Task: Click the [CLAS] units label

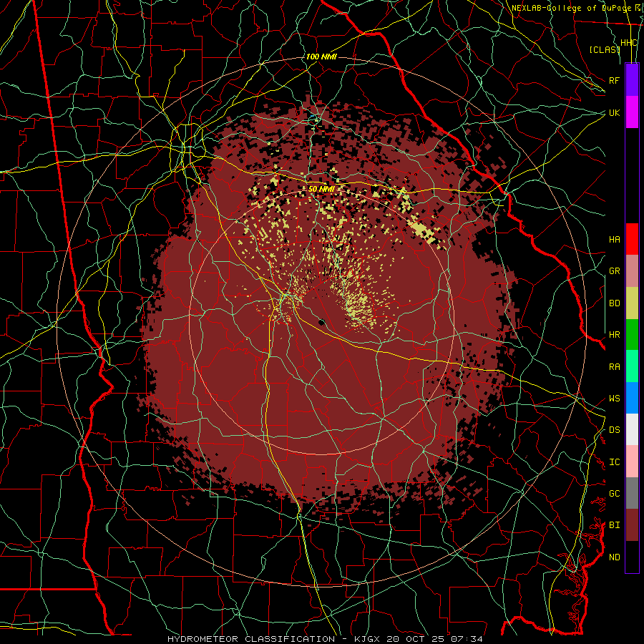Action: [x=605, y=49]
